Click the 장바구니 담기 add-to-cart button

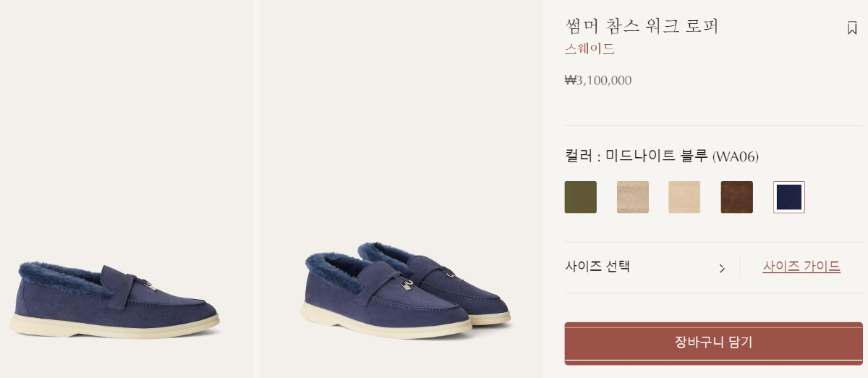(713, 343)
